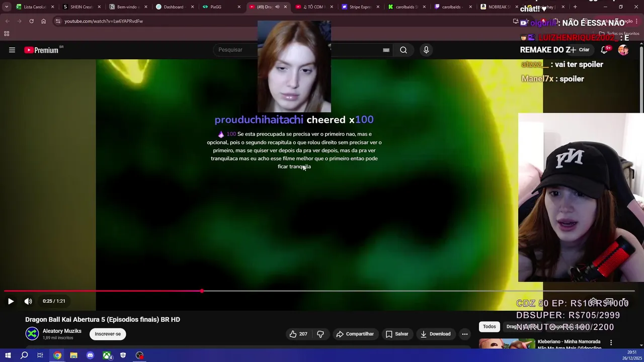The height and width of the screenshot is (362, 644).
Task: Open the Xbox app from taskbar
Action: tap(107, 355)
